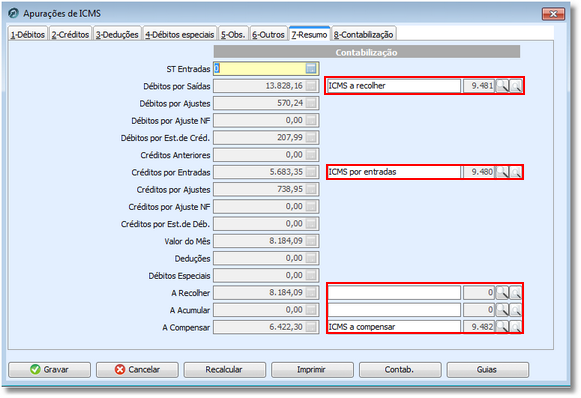Click Recalcular to recompute values
Image resolution: width=581 pixels, height=398 pixels.
point(225,369)
